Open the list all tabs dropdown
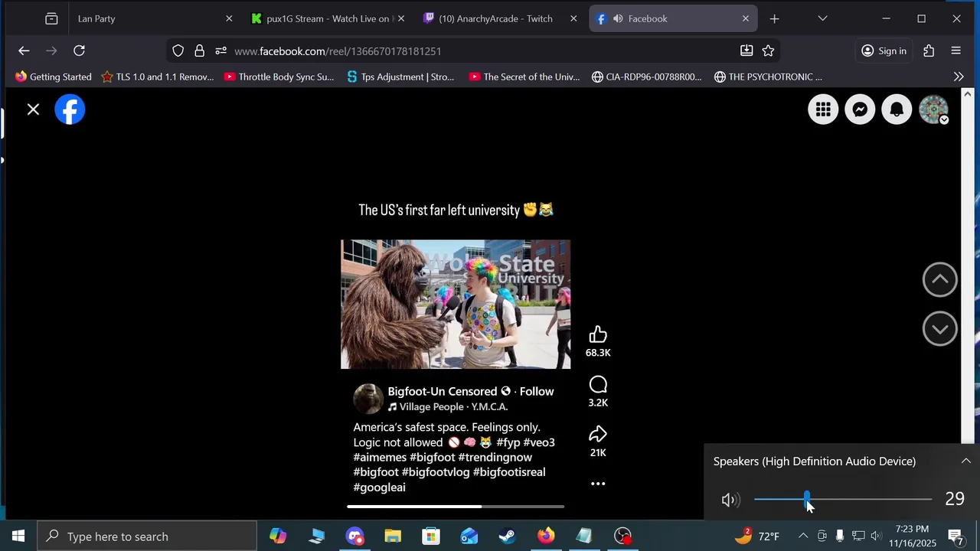 [822, 18]
